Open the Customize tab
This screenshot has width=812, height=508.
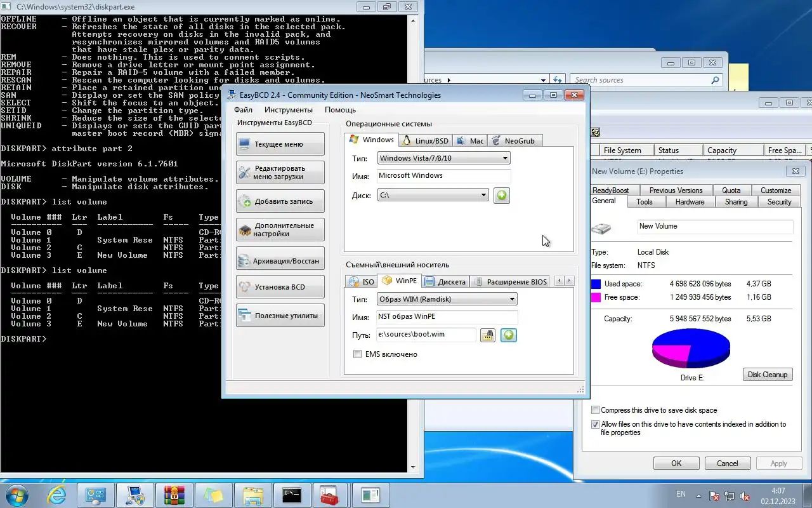pos(776,190)
